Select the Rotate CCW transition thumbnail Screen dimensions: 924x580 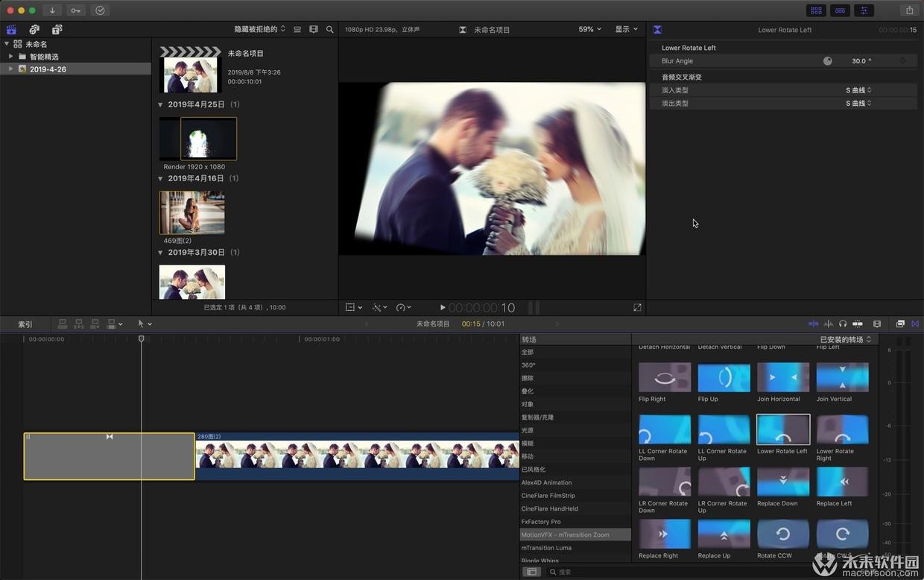pyautogui.click(x=783, y=534)
